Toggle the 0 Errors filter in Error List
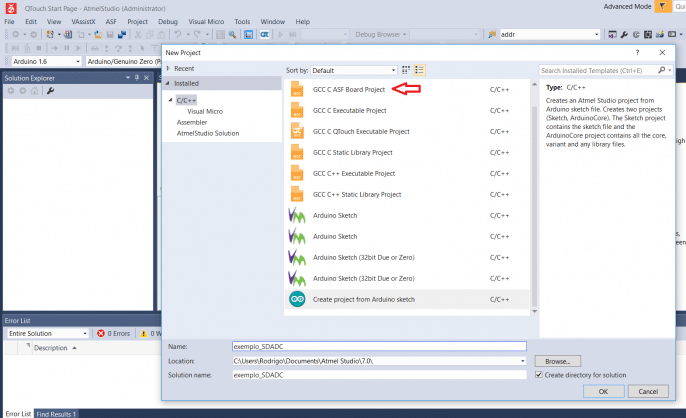686x418 pixels. (114, 333)
